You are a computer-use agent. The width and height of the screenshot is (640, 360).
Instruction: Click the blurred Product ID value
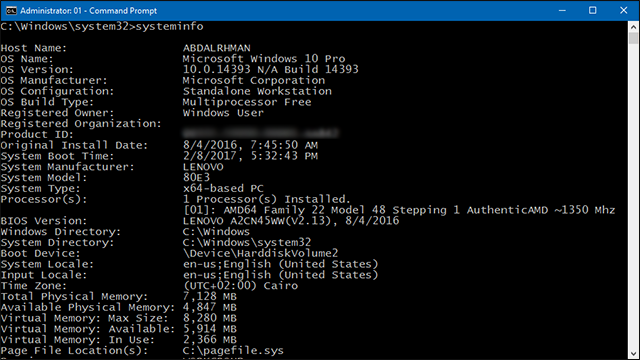coord(260,133)
